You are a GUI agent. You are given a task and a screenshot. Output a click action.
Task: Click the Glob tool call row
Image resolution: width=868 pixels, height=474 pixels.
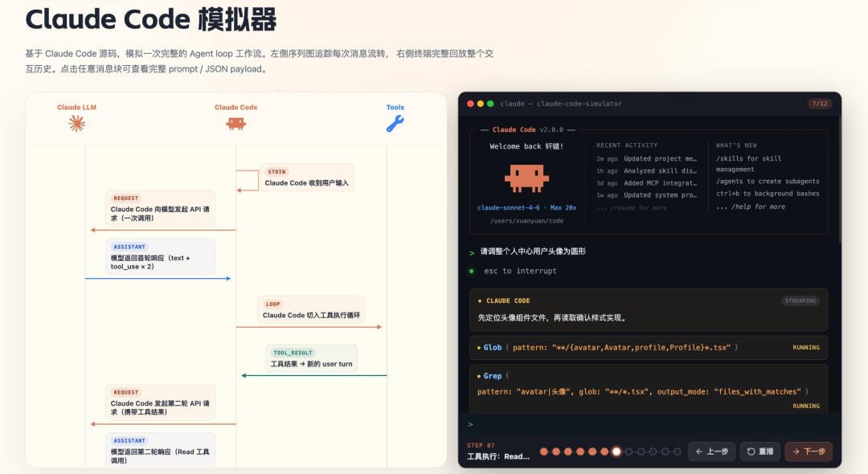pyautogui.click(x=648, y=347)
